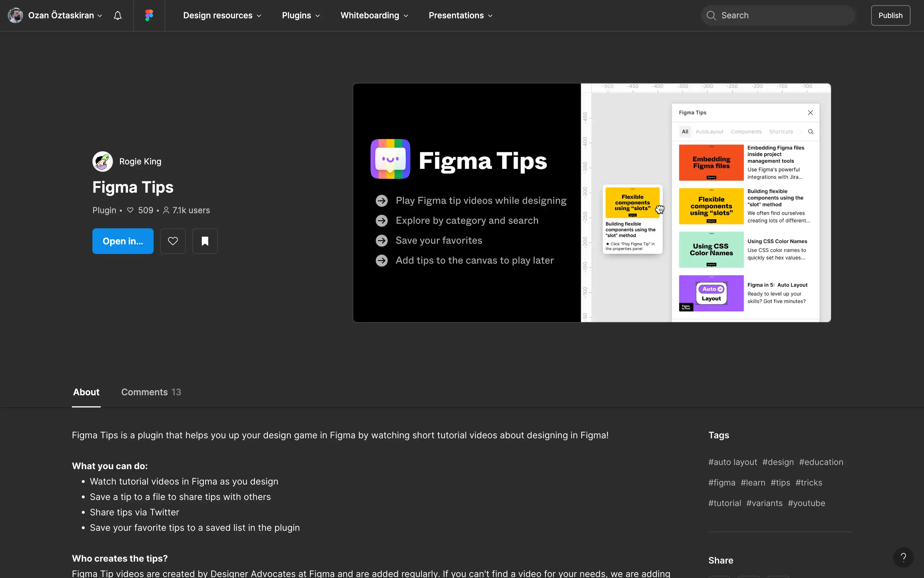Click the 7.1k users text

tap(191, 210)
